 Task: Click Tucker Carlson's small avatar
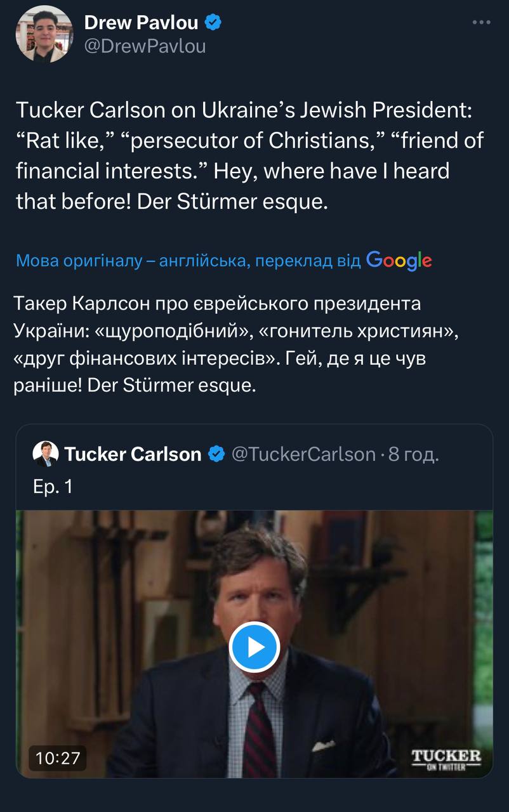46,454
